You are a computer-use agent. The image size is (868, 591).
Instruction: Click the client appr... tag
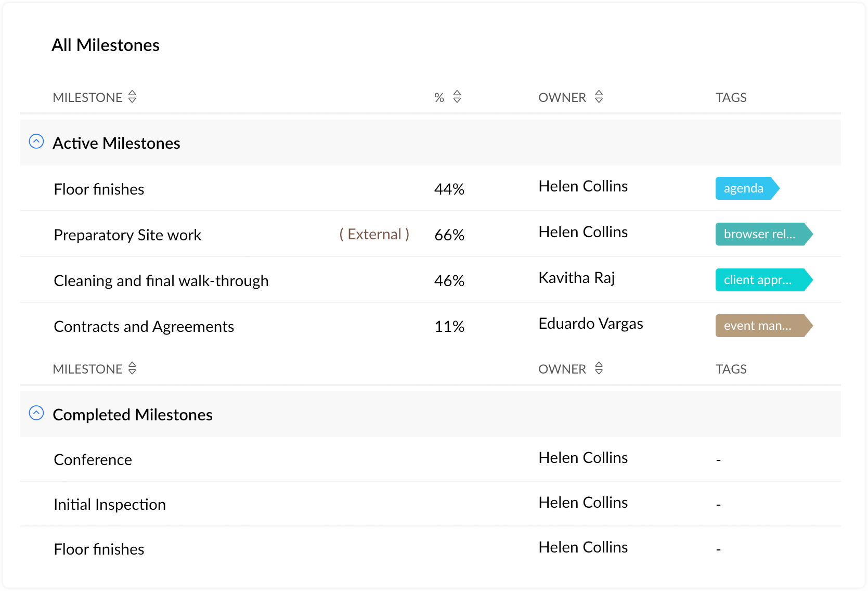(x=764, y=280)
